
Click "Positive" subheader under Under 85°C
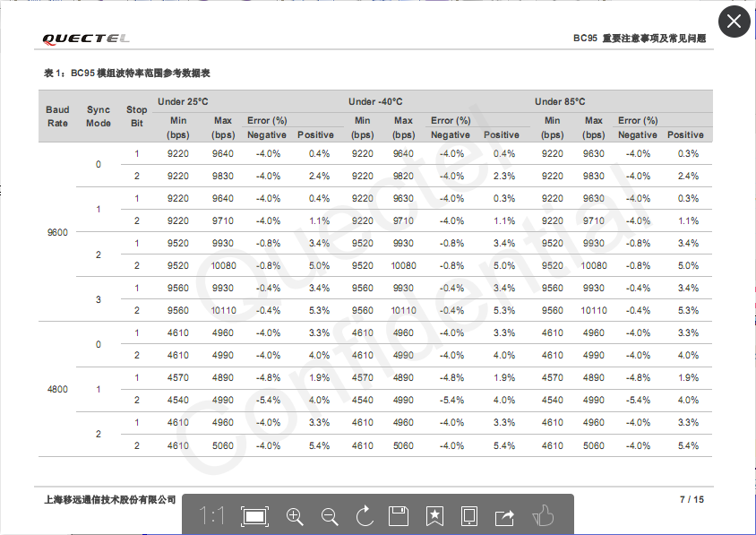(x=685, y=135)
